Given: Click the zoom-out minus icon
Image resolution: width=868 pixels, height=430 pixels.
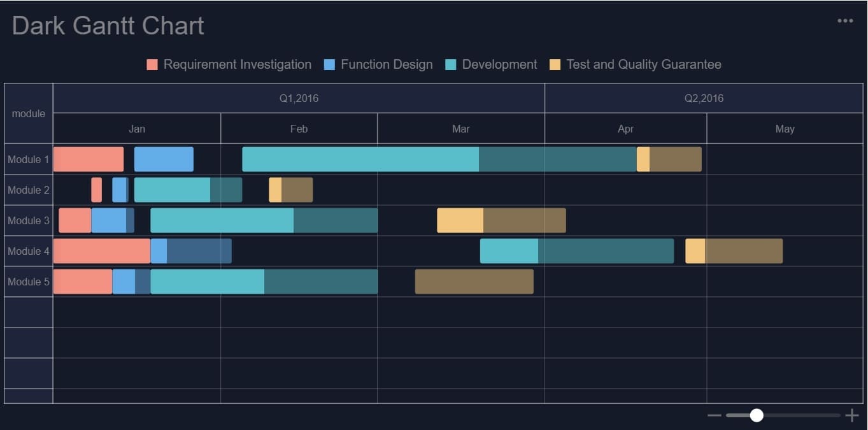Looking at the screenshot, I should point(715,415).
